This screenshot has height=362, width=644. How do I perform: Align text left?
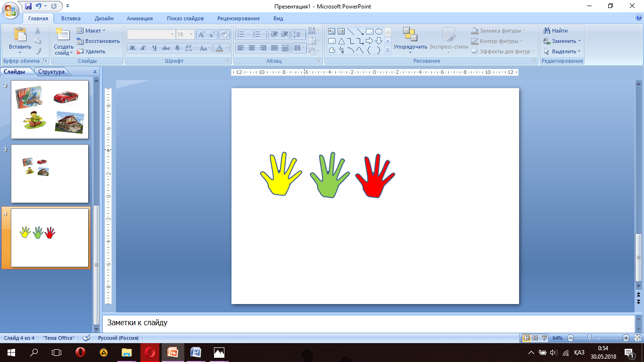pos(240,48)
